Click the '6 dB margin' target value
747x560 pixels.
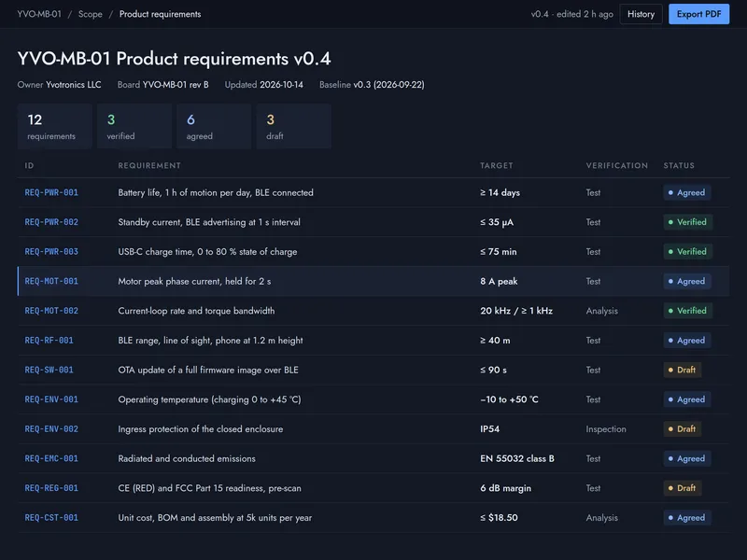point(505,488)
